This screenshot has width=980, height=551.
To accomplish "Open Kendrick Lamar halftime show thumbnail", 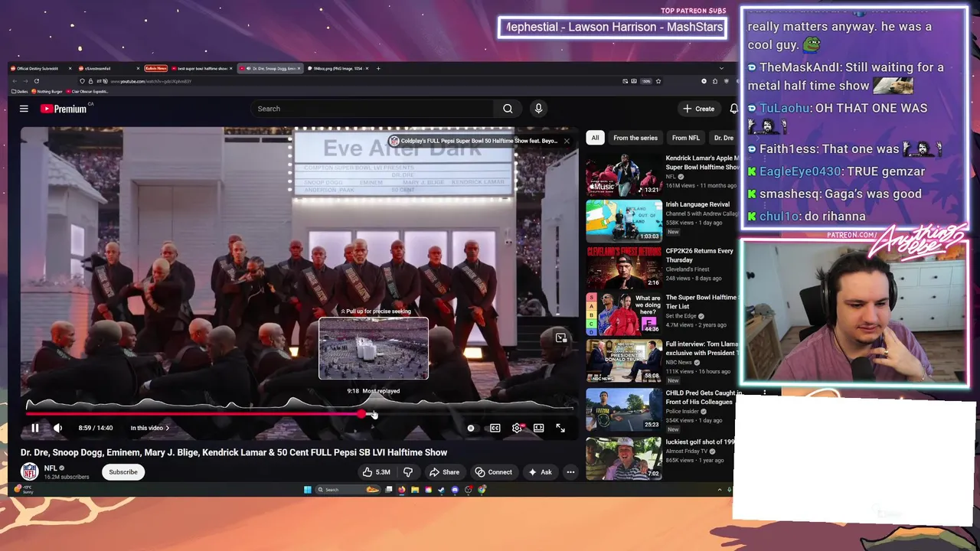I will [624, 174].
